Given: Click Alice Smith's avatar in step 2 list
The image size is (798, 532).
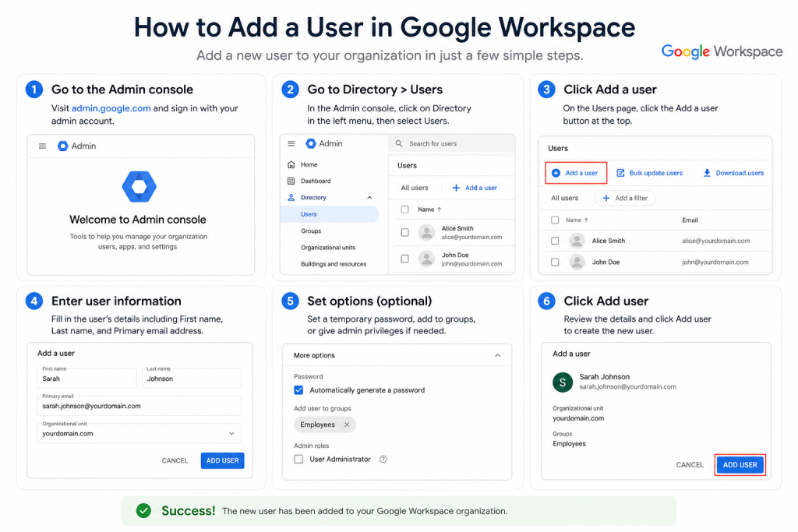Looking at the screenshot, I should (426, 232).
